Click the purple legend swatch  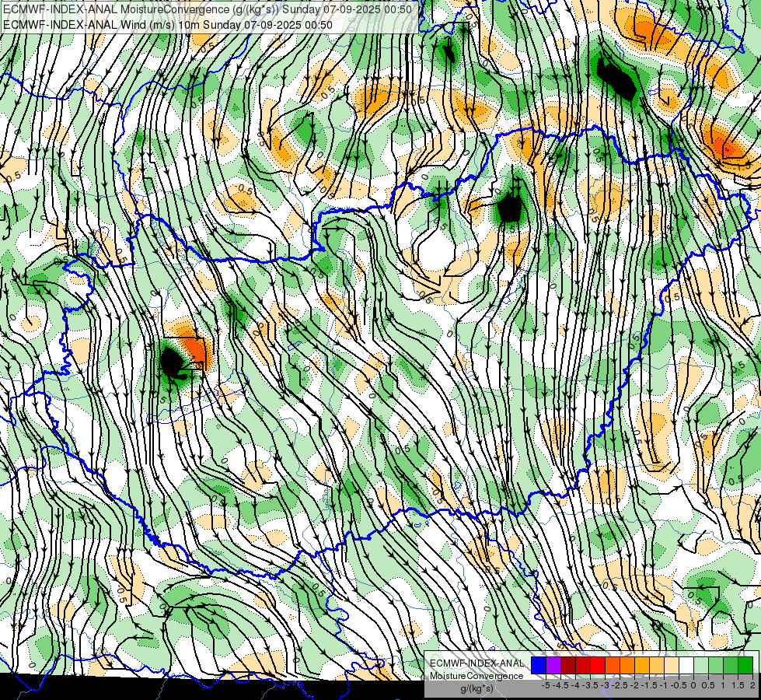coord(553,666)
